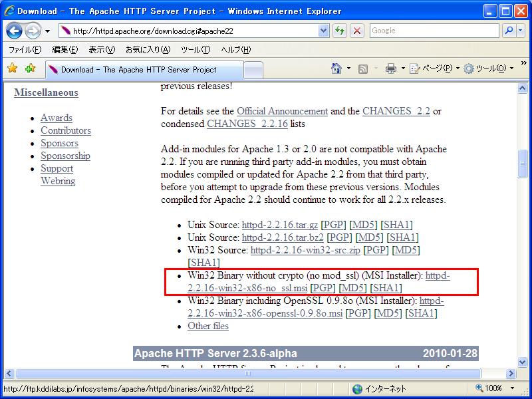Click the Print icon
532x399 pixels.
coord(391,68)
